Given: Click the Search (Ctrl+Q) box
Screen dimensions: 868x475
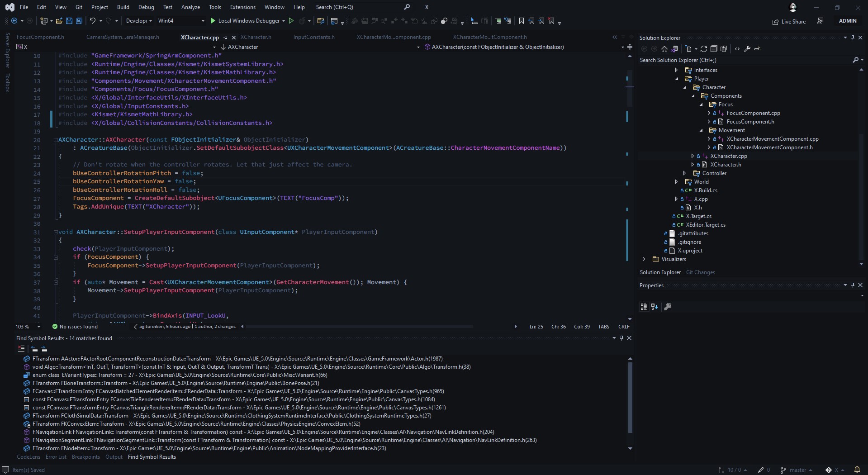Looking at the screenshot, I should point(363,7).
